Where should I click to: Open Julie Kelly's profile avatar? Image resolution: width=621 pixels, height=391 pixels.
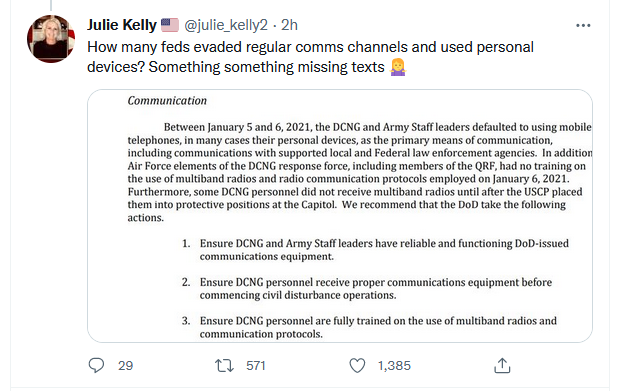pos(51,39)
